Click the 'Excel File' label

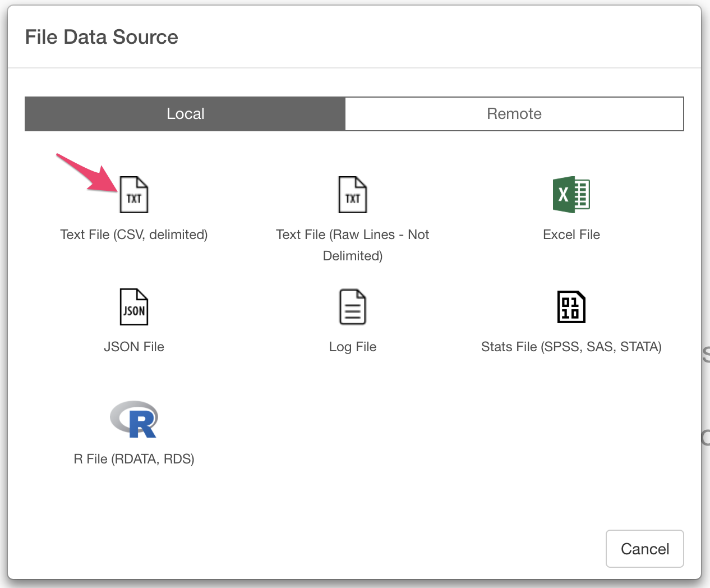571,235
